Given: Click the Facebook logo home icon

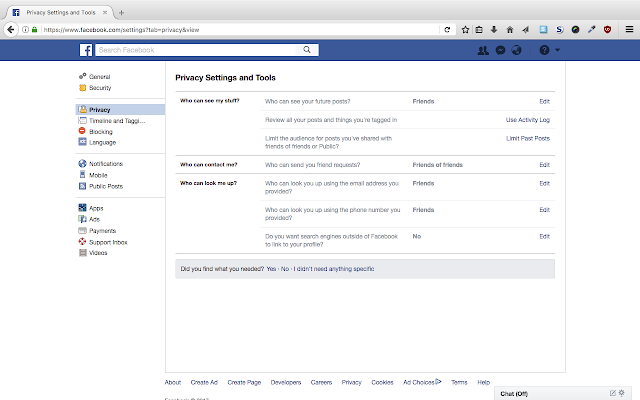Looking at the screenshot, I should [86, 50].
